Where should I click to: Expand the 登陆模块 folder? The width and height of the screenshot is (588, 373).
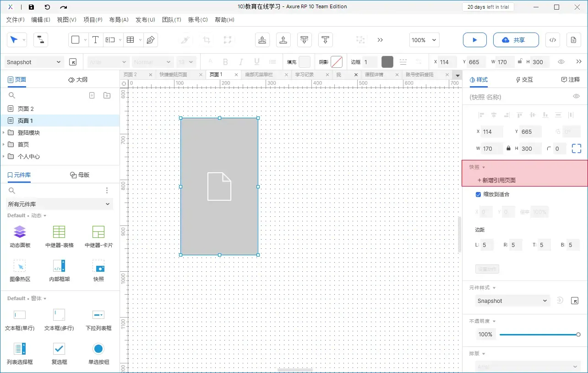click(x=4, y=132)
